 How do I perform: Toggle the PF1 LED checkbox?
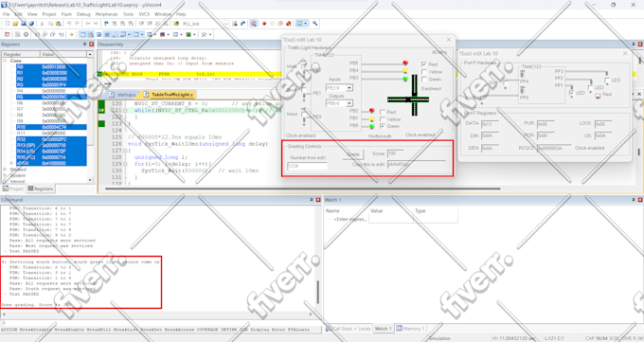tap(572, 93)
